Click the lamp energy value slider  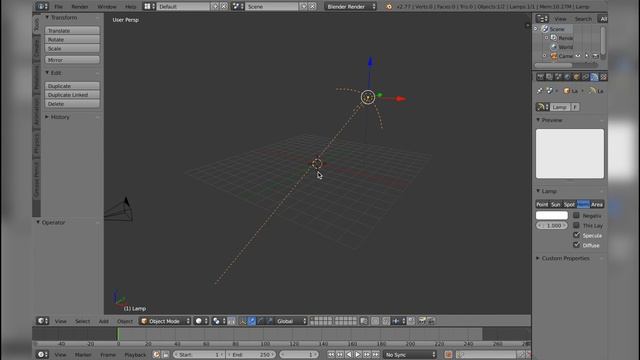552,225
